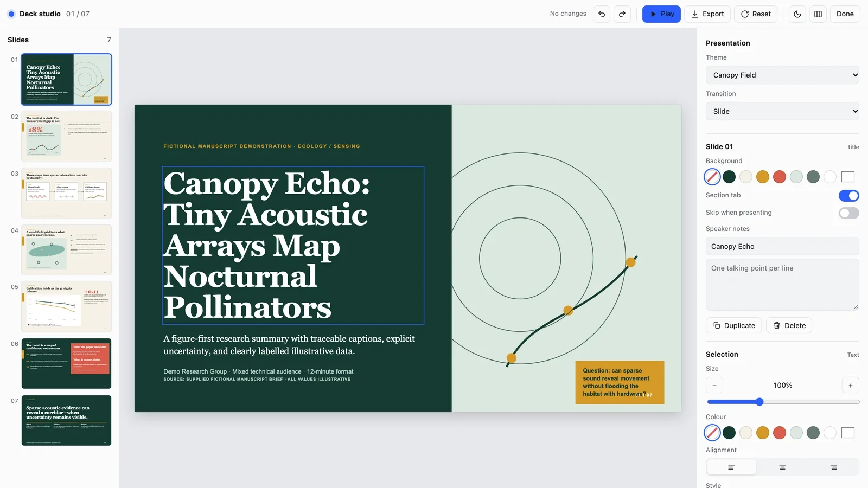Click the talking points notes field
This screenshot has height=488, width=868.
coord(782,285)
